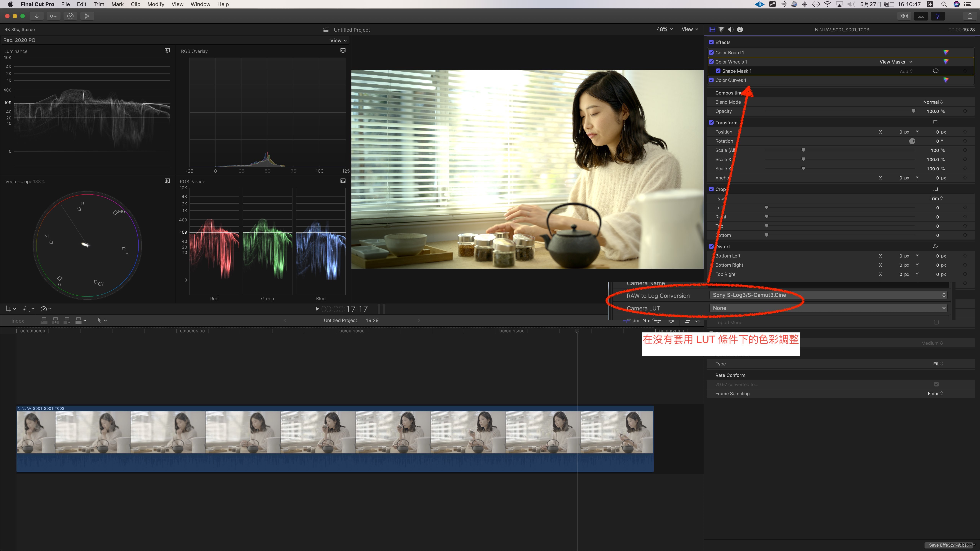980x551 pixels.
Task: Open the Modify menu
Action: click(156, 4)
